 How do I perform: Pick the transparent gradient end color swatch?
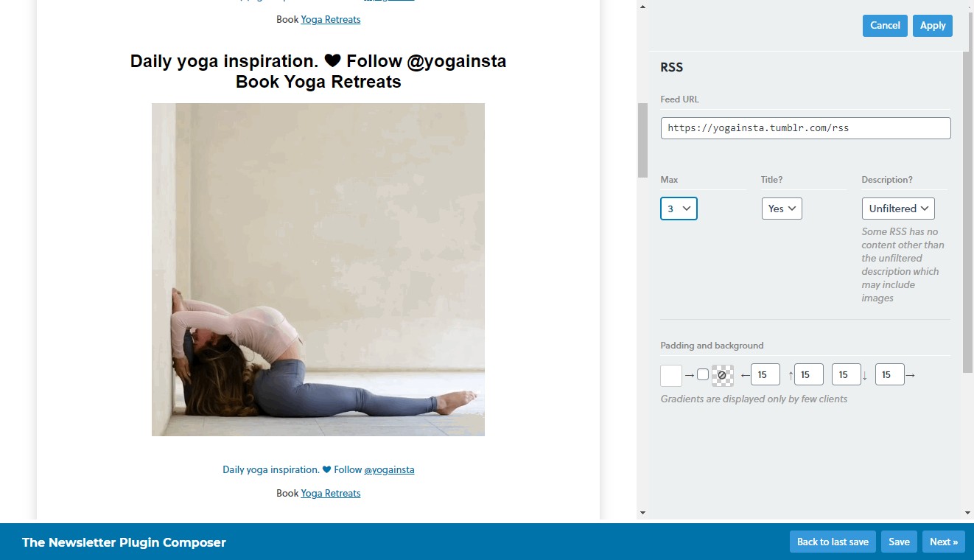point(723,375)
